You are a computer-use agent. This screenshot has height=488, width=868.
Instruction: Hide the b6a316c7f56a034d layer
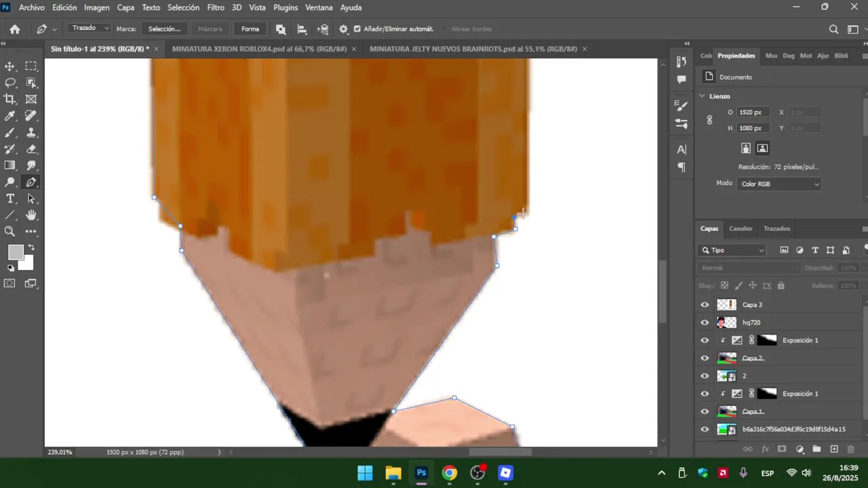coord(705,429)
